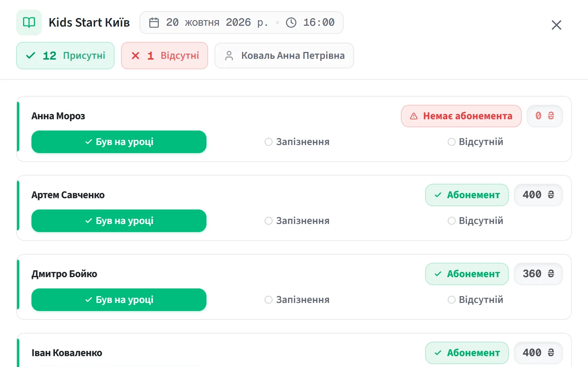Click the checkmark in Дмитро Бойко's Абонемент badge
Viewport: 588px width, 367px height.
click(x=438, y=274)
